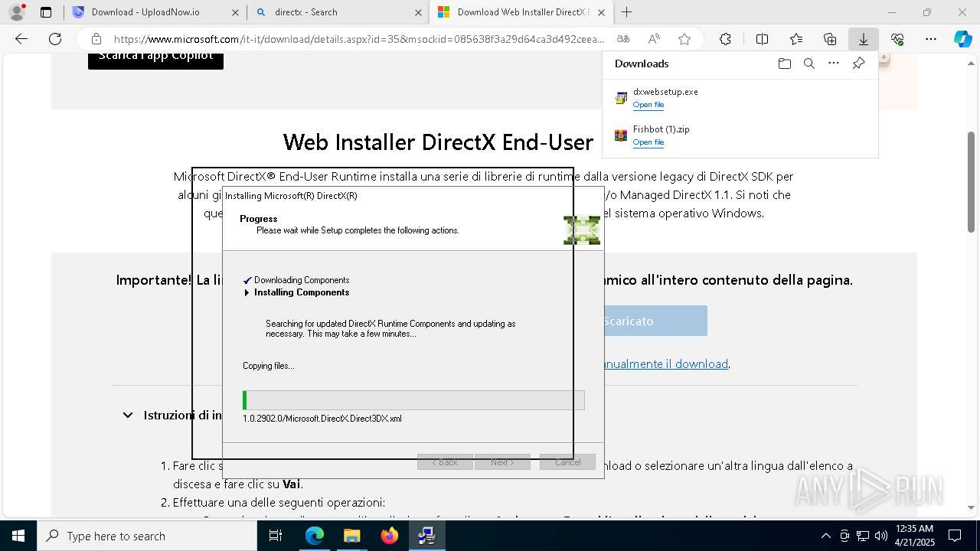Select the Download Web Installer DirectX tab
Screen dimensions: 980x551
[521, 12]
